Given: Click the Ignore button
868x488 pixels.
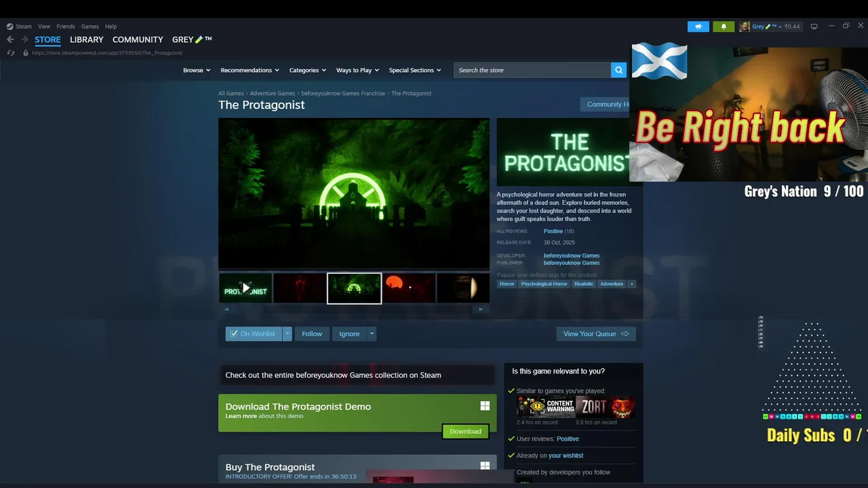Looking at the screenshot, I should pyautogui.click(x=349, y=333).
